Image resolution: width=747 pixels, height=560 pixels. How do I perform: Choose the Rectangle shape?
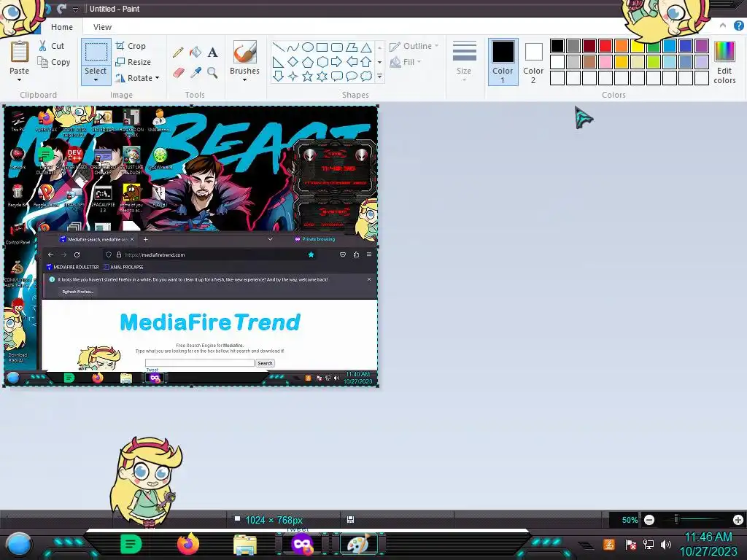(x=322, y=47)
